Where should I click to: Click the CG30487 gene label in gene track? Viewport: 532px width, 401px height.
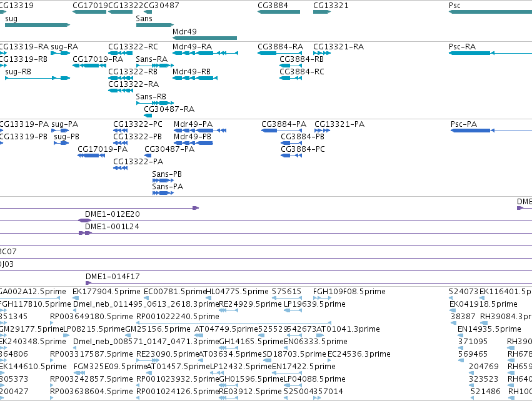pos(161,6)
